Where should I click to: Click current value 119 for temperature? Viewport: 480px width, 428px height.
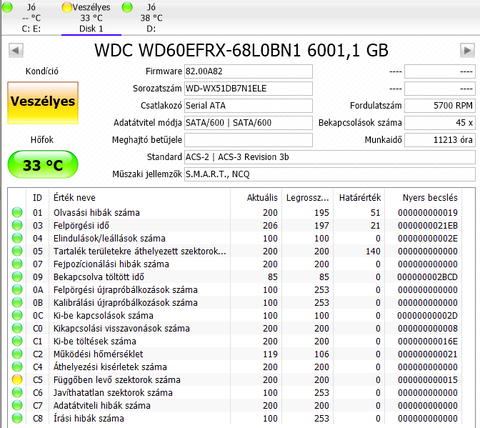[x=270, y=354]
